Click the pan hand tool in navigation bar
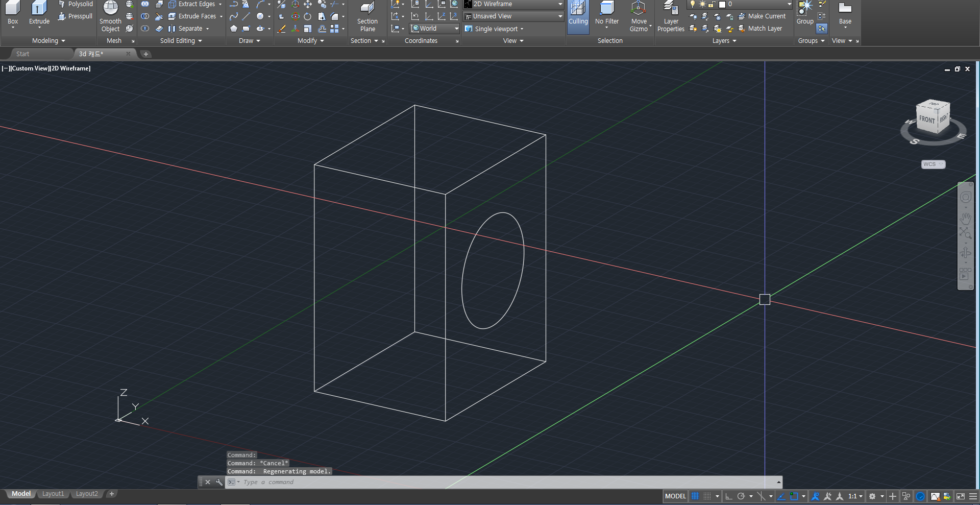The image size is (980, 505). (965, 219)
